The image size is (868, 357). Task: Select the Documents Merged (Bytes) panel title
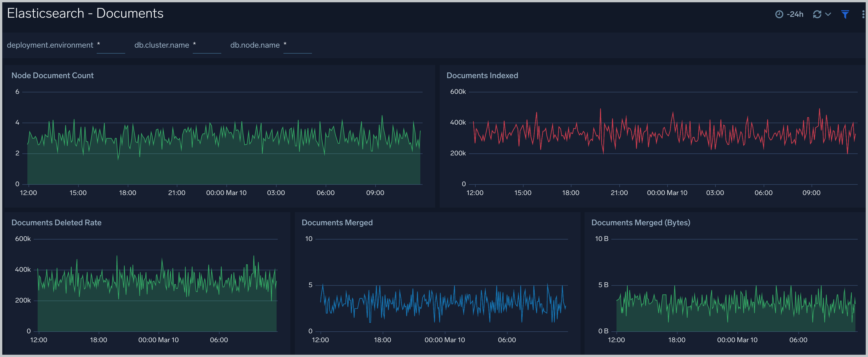640,223
